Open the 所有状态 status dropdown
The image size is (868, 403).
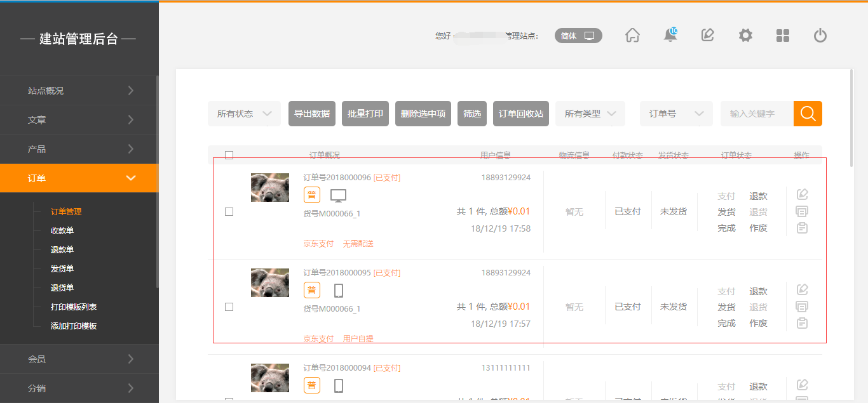(x=244, y=114)
